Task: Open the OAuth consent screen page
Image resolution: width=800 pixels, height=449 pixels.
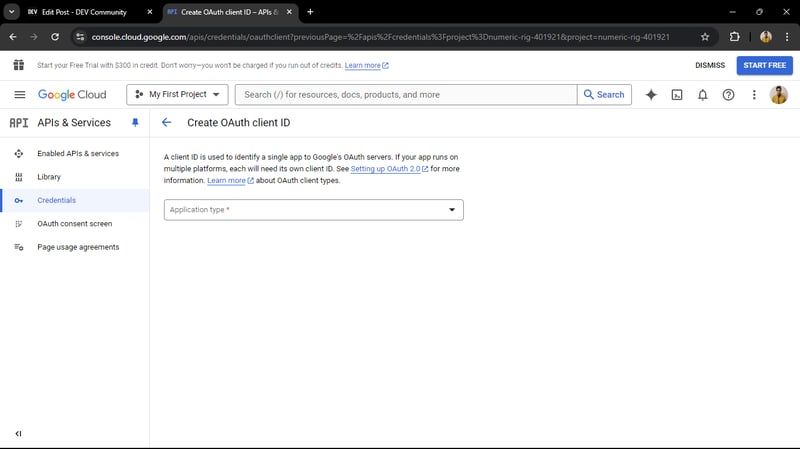Action: 74,224
